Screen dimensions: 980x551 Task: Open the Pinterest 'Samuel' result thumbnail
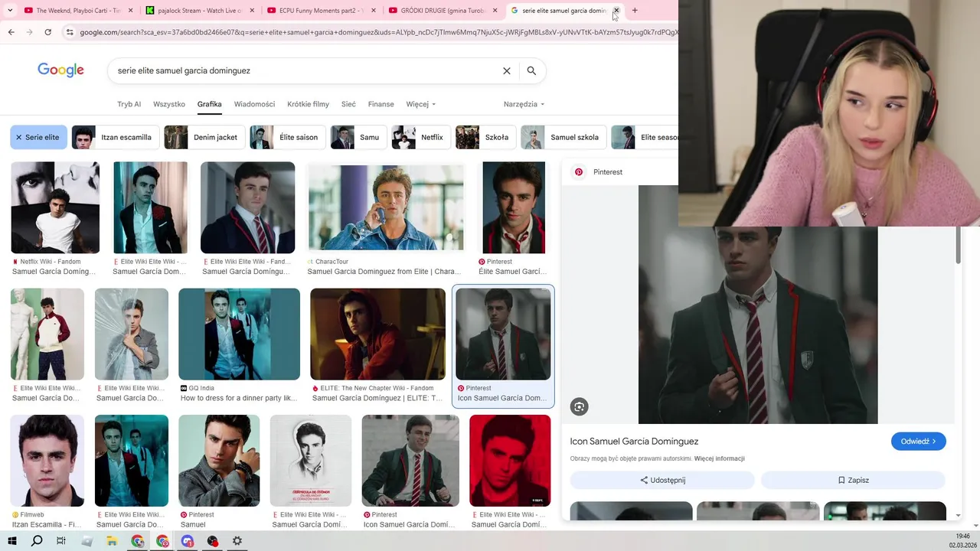[219, 461]
